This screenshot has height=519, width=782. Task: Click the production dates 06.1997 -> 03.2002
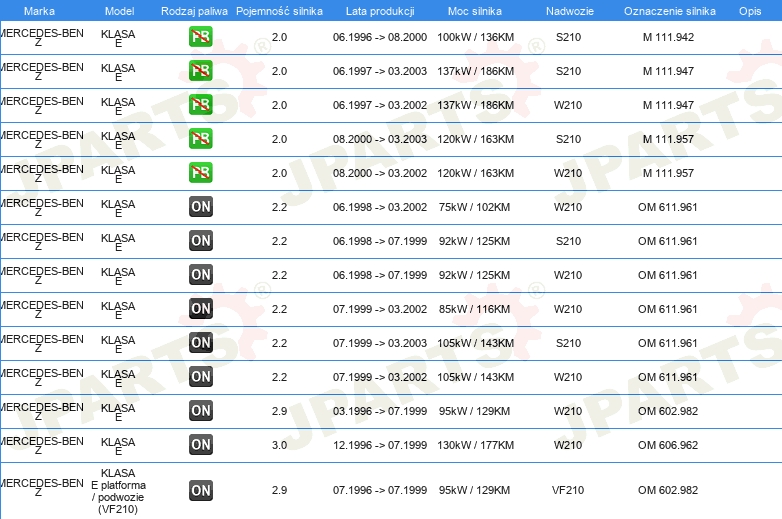click(x=380, y=105)
